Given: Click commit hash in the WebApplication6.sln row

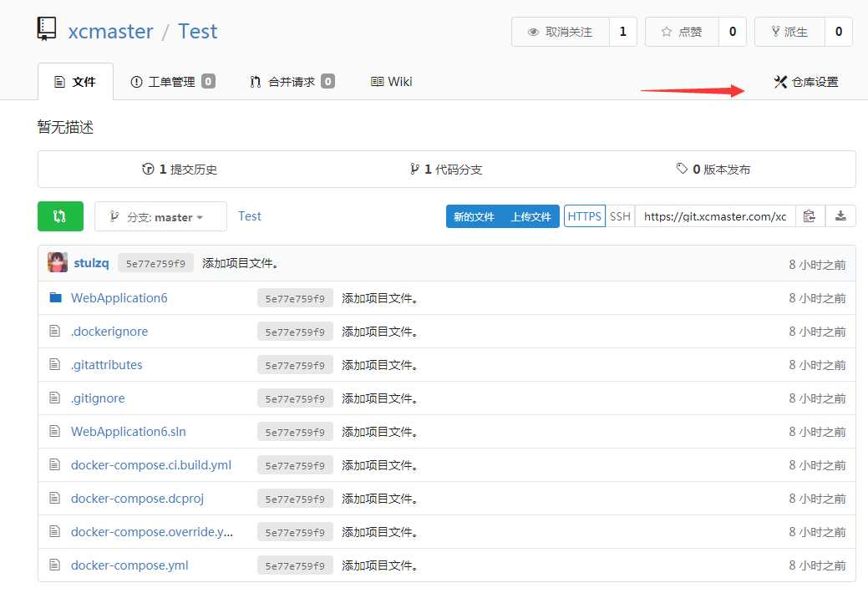Looking at the screenshot, I should coord(295,431).
